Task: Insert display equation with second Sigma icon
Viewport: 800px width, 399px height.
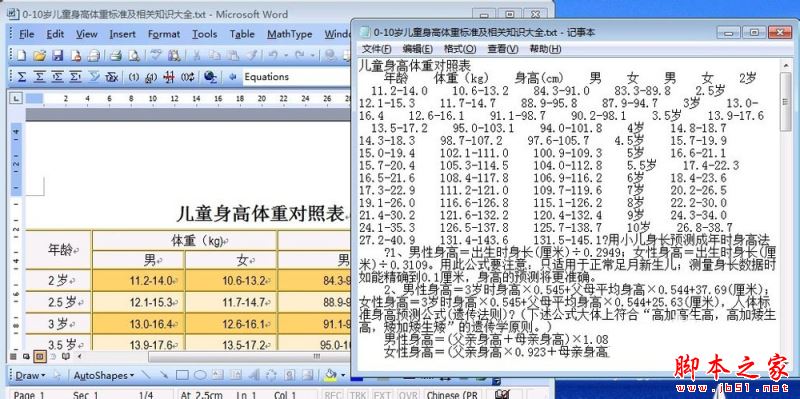Action: 39,77
